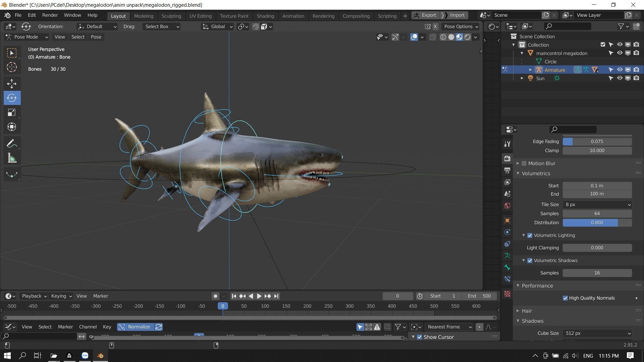Open the View Layer properties tab
Image resolution: width=644 pixels, height=362 pixels.
point(507,182)
